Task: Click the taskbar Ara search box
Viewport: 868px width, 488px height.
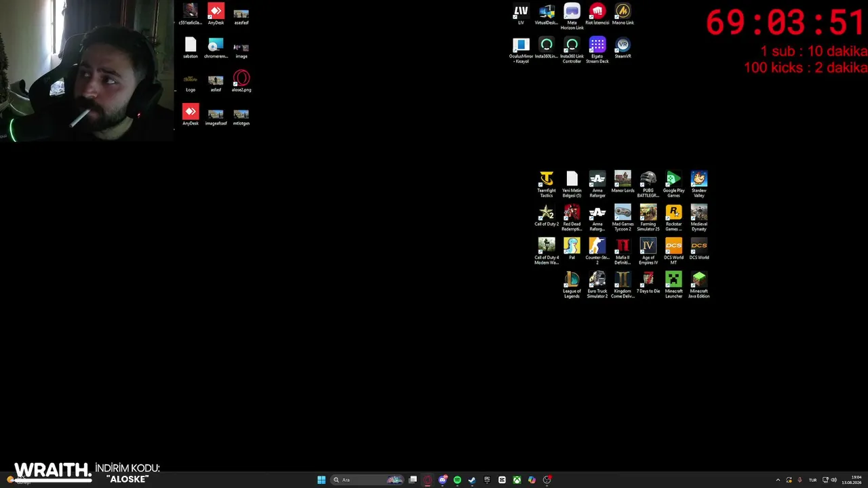Action: [367, 480]
